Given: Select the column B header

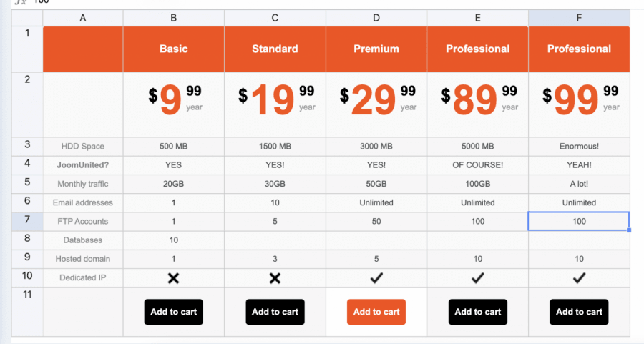Looking at the screenshot, I should click(x=173, y=18).
